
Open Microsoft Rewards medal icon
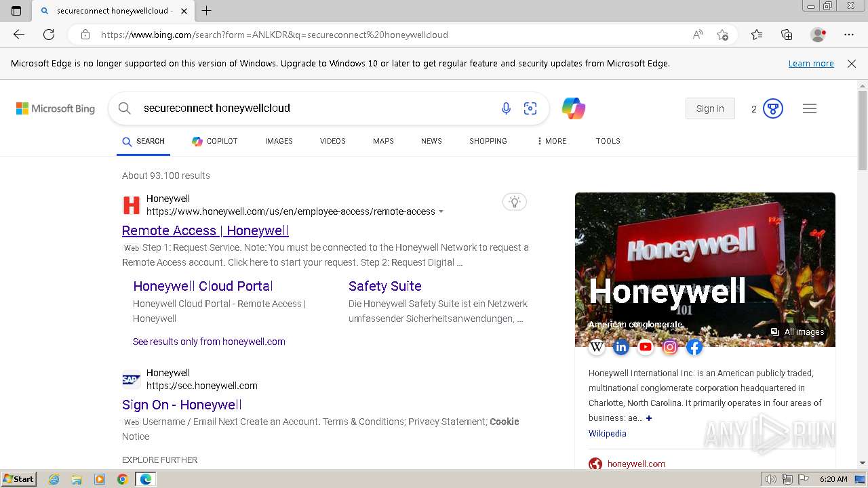tap(773, 108)
